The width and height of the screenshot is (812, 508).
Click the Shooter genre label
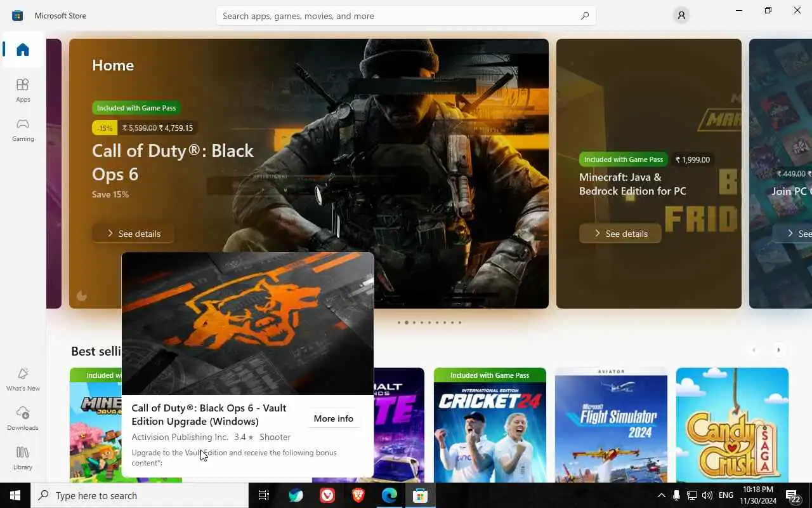click(275, 437)
